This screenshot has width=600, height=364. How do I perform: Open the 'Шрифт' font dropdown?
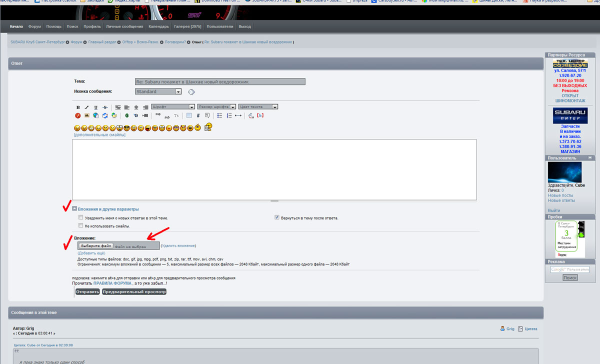pyautogui.click(x=172, y=106)
